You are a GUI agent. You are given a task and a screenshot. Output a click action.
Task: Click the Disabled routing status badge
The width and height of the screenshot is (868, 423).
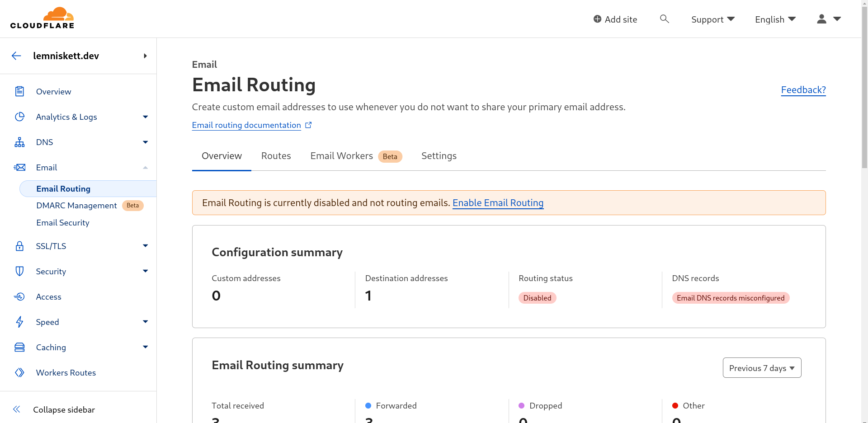[537, 298]
